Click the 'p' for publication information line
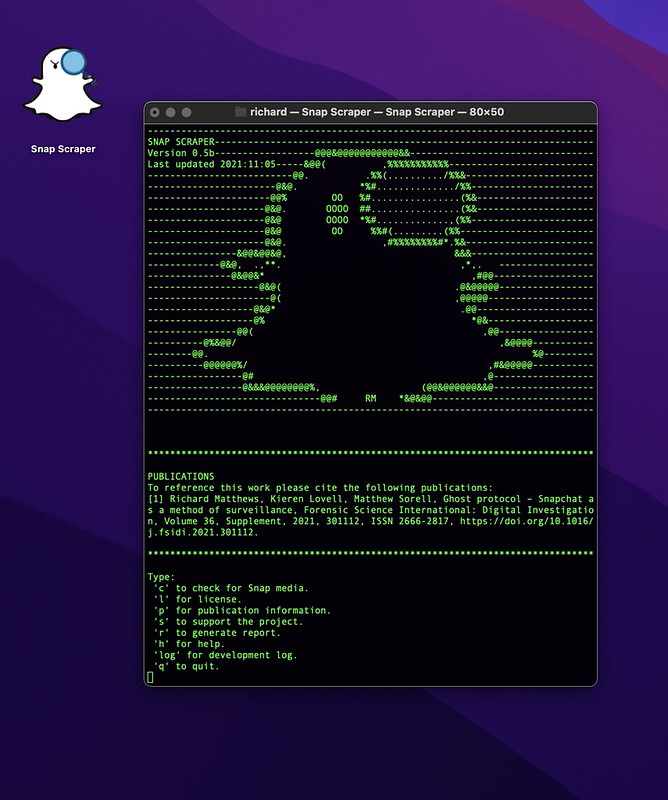The height and width of the screenshot is (800, 668). 242,610
